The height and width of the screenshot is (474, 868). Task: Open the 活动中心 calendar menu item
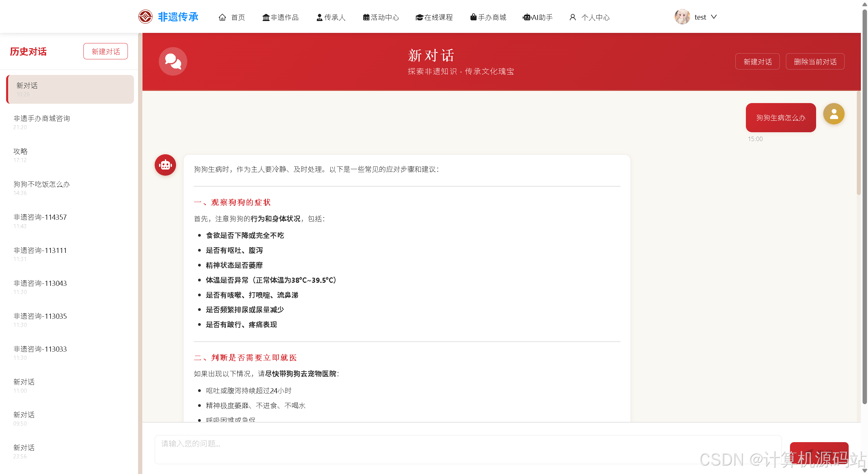click(x=381, y=17)
